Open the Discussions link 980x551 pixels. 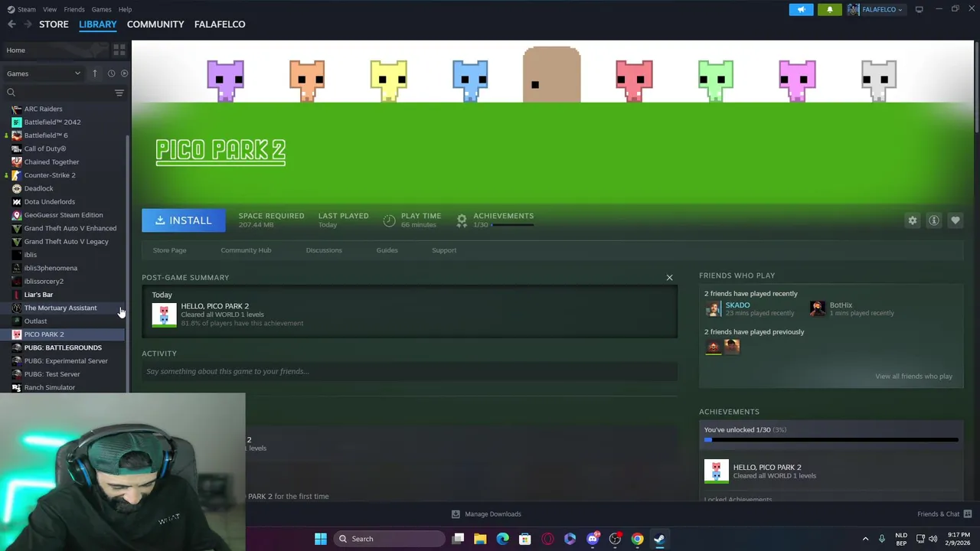click(324, 250)
